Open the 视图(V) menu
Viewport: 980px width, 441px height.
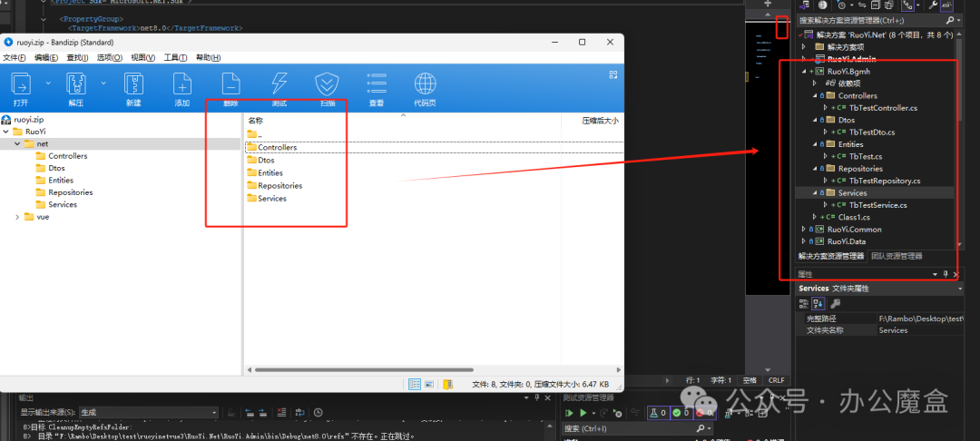pos(142,57)
